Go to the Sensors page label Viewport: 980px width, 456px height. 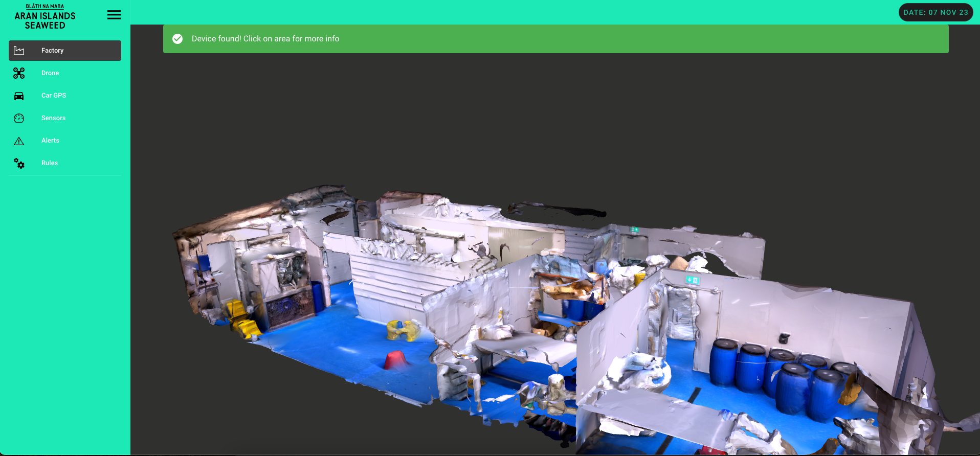pos(53,118)
